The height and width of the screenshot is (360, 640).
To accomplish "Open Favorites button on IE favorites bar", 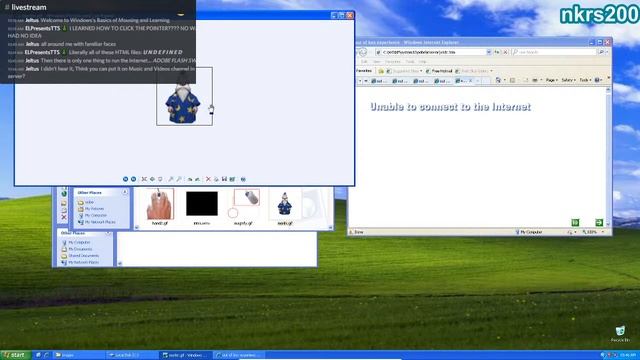I will coord(364,71).
